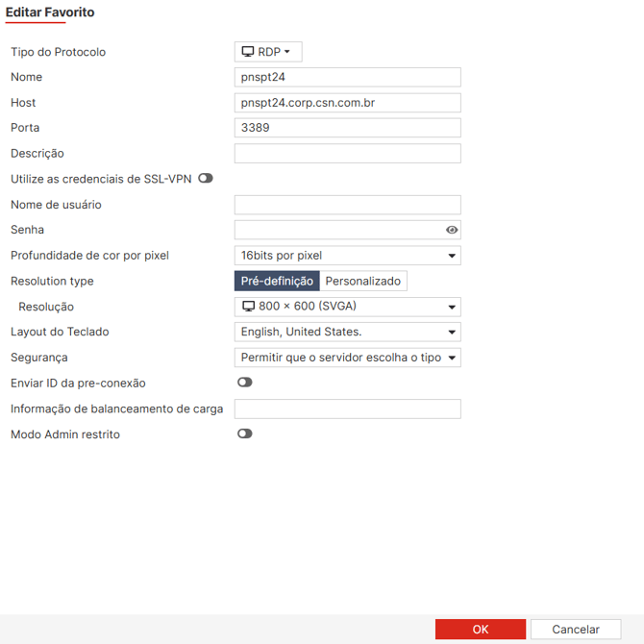Click the Nome input field

click(347, 77)
